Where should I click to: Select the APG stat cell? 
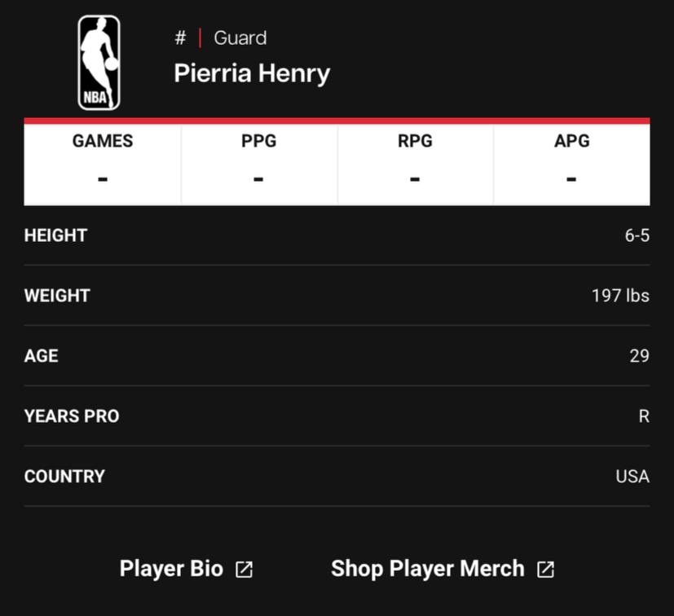tap(571, 165)
